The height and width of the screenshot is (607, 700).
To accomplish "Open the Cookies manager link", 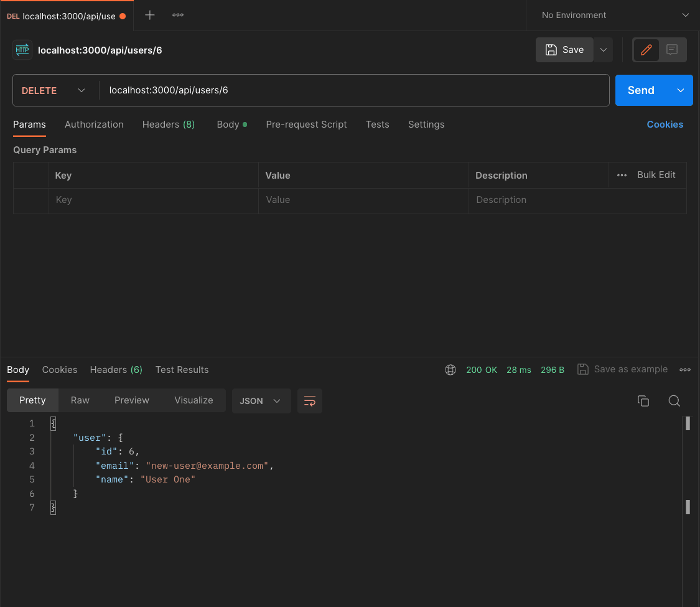I will [x=665, y=125].
